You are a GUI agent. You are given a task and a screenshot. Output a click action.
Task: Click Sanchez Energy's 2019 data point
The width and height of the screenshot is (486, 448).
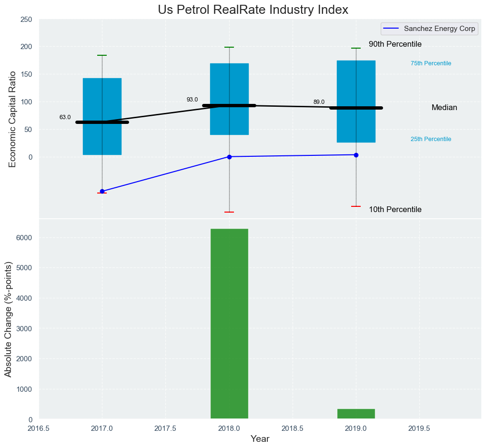pyautogui.click(x=356, y=155)
